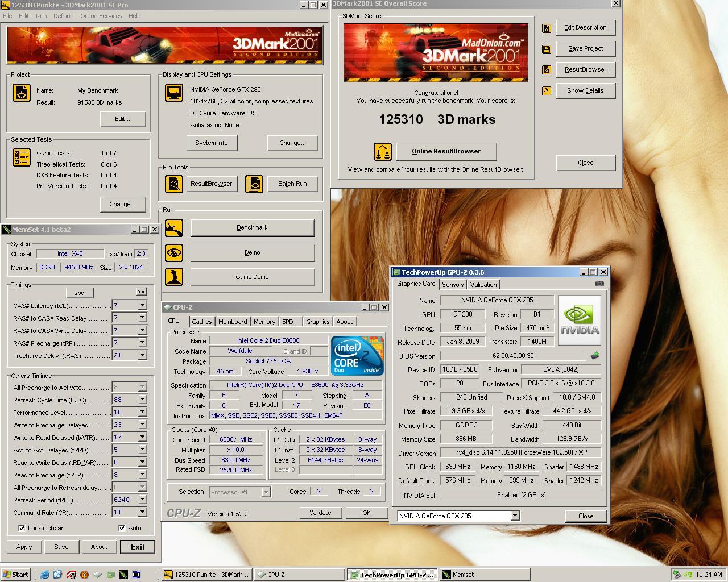Image resolution: width=728 pixels, height=582 pixels.
Task: Click the NVIDIA tray icon
Action: click(688, 575)
